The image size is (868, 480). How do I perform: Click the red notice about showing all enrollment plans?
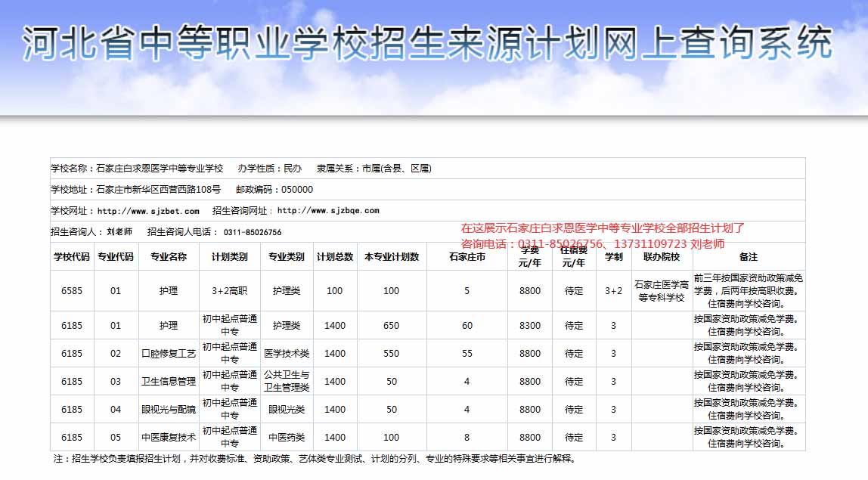[603, 228]
